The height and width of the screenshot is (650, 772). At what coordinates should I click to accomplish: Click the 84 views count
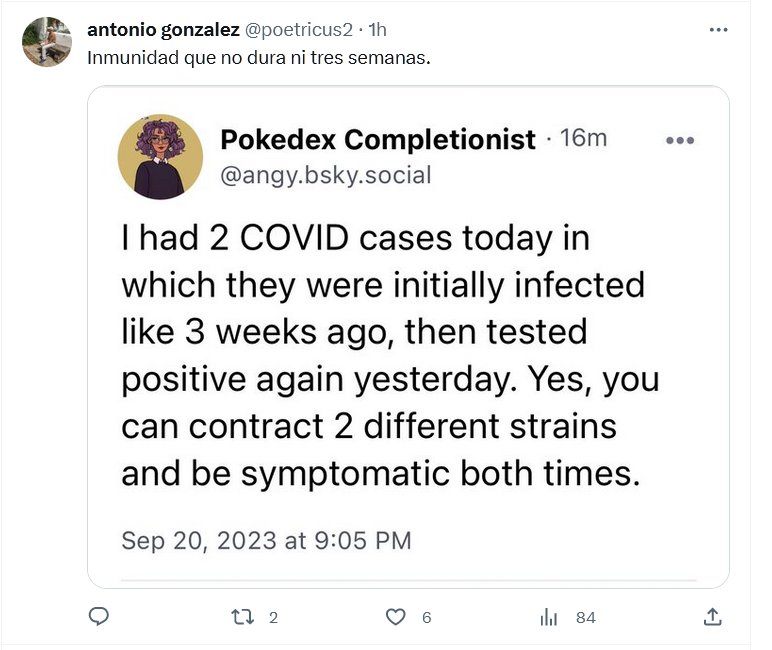tap(585, 618)
